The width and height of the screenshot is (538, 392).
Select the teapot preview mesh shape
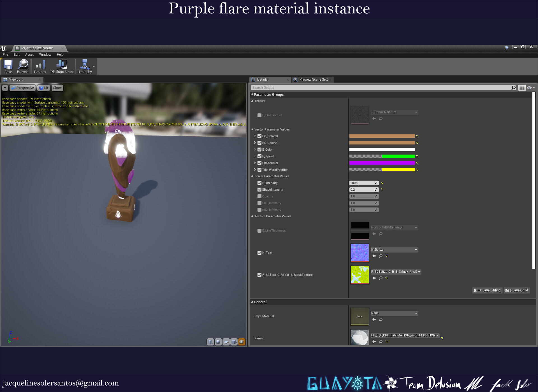point(241,342)
